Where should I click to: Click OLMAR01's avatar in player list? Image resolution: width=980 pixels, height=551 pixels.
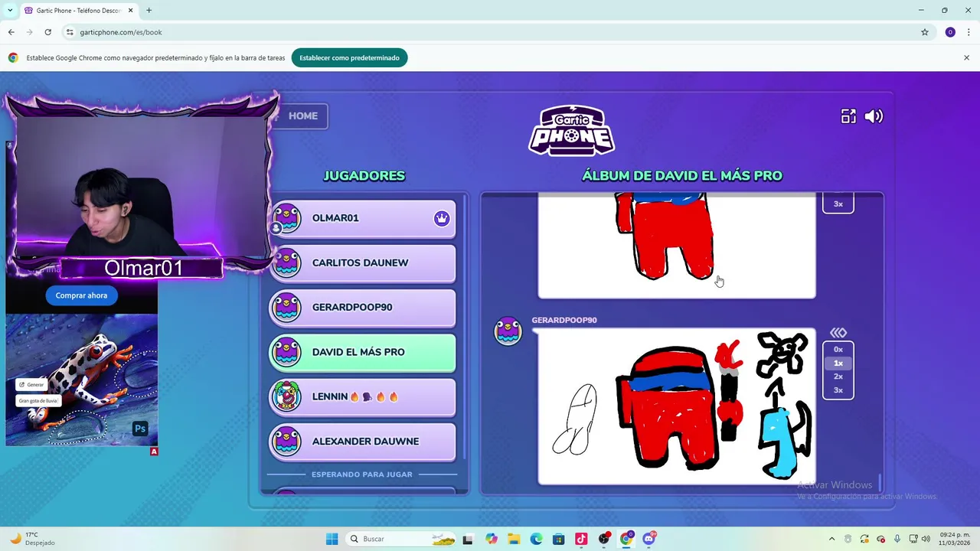(x=287, y=218)
